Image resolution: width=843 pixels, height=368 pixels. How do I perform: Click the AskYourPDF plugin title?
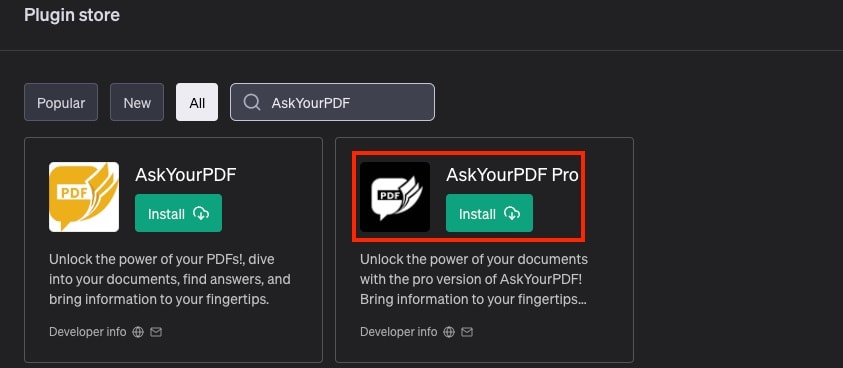[x=185, y=175]
